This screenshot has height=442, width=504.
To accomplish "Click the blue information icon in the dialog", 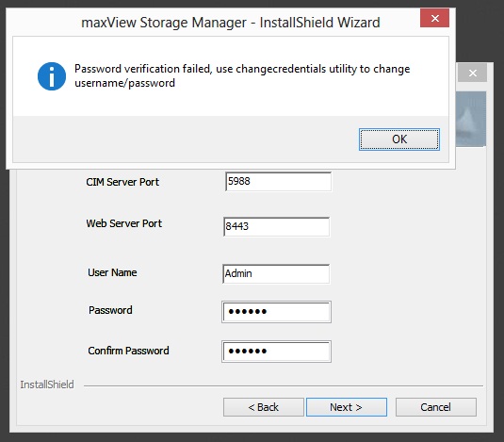I will coord(52,76).
